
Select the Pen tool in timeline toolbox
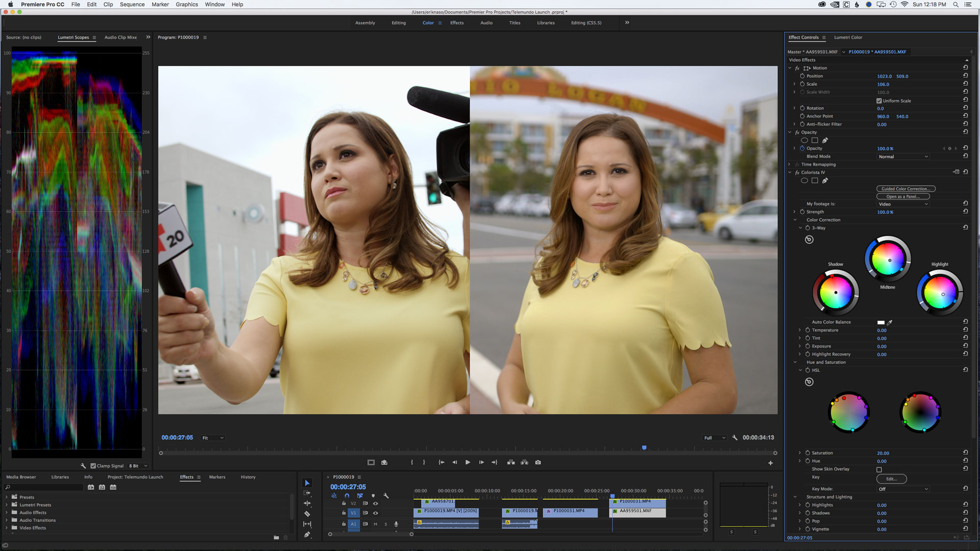coord(307,535)
